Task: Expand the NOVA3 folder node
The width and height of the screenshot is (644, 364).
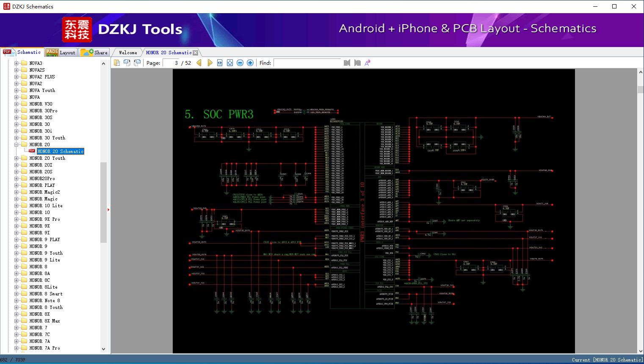Action: point(17,63)
